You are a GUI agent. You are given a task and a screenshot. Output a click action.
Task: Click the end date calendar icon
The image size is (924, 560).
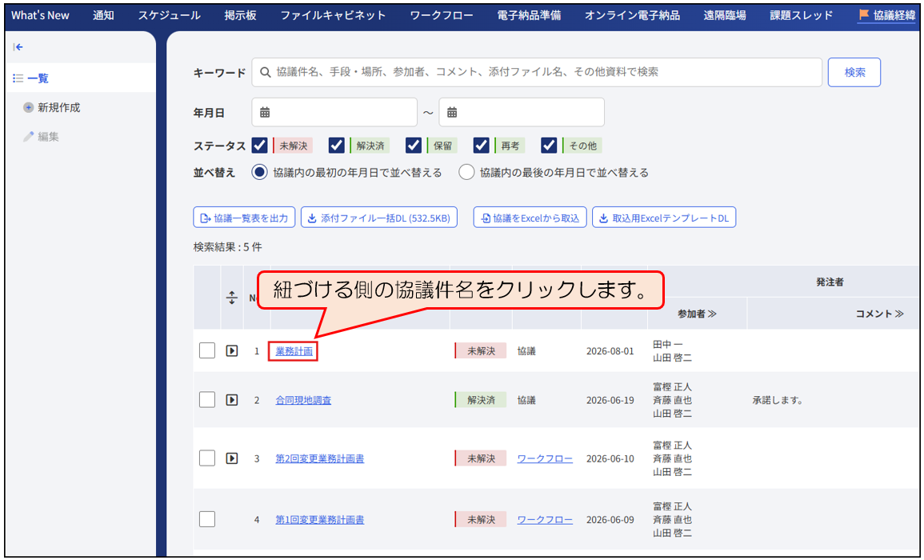452,112
